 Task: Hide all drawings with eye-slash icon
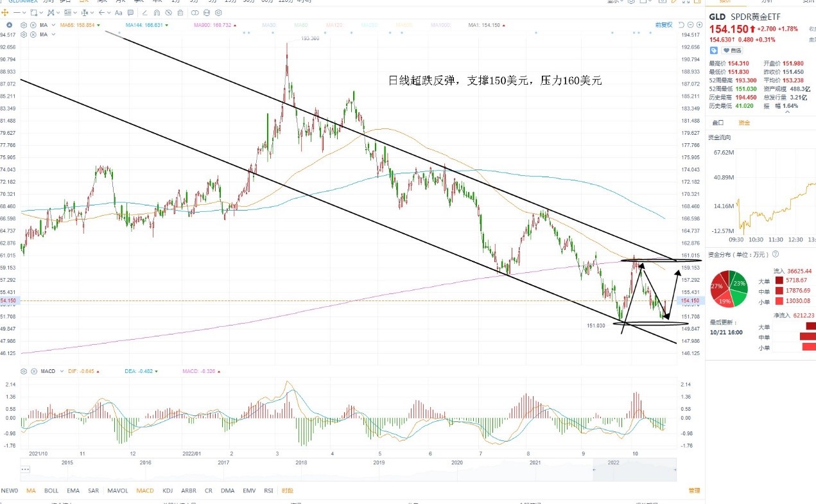(x=168, y=13)
